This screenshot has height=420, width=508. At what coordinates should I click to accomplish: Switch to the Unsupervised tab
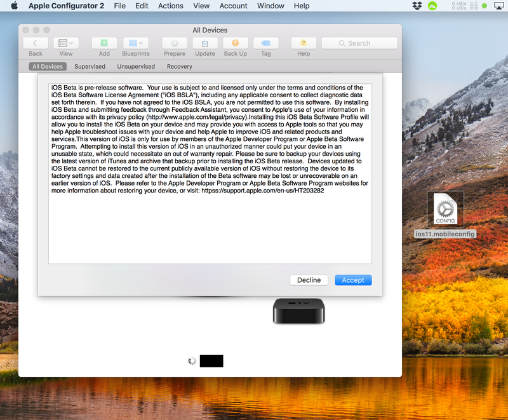(136, 67)
